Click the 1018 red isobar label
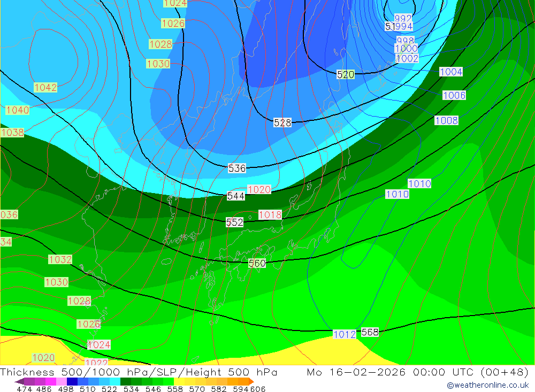 tap(270, 214)
